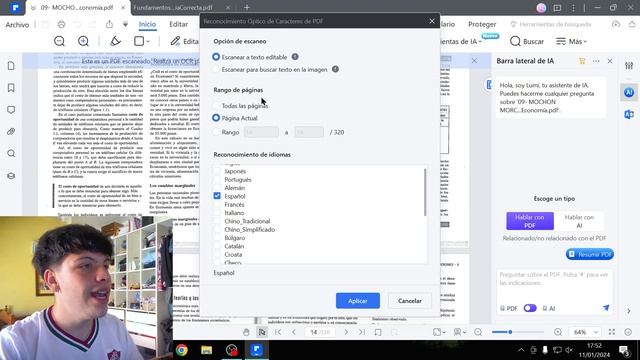
Task: Open the shape tool dropdown arrow
Action: point(148,42)
